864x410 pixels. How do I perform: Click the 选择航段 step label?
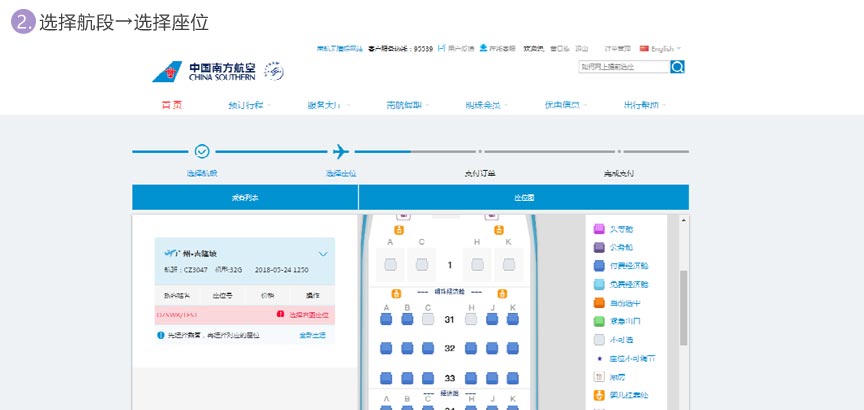tap(202, 173)
